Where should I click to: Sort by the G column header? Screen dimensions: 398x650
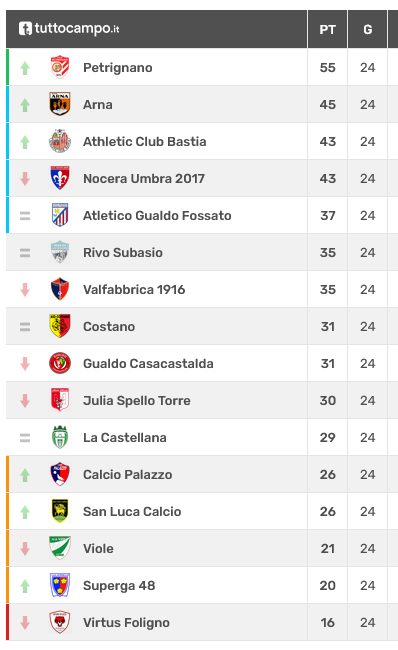(x=367, y=29)
